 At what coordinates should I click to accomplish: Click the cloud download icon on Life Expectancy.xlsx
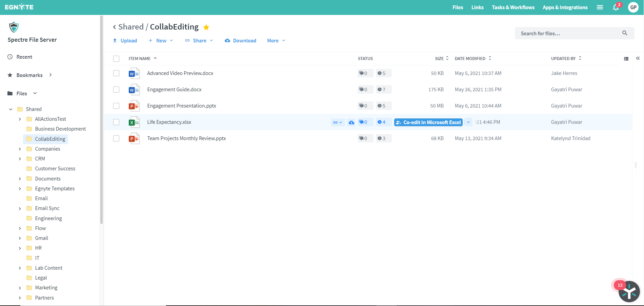[351, 122]
